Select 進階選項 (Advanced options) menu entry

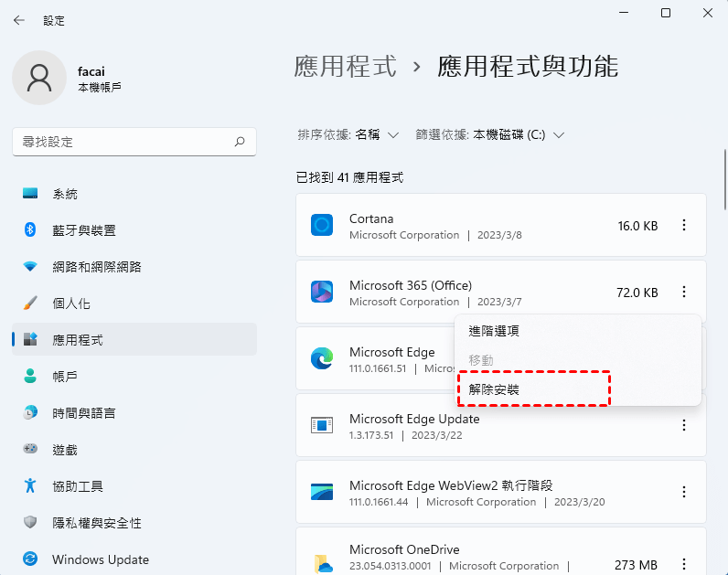click(494, 331)
